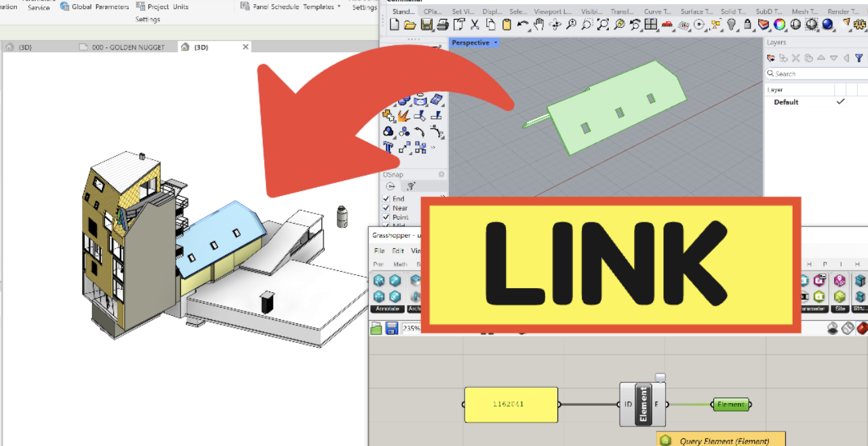Click the Undo arrow icon in Rhino
868x446 pixels.
point(522,25)
